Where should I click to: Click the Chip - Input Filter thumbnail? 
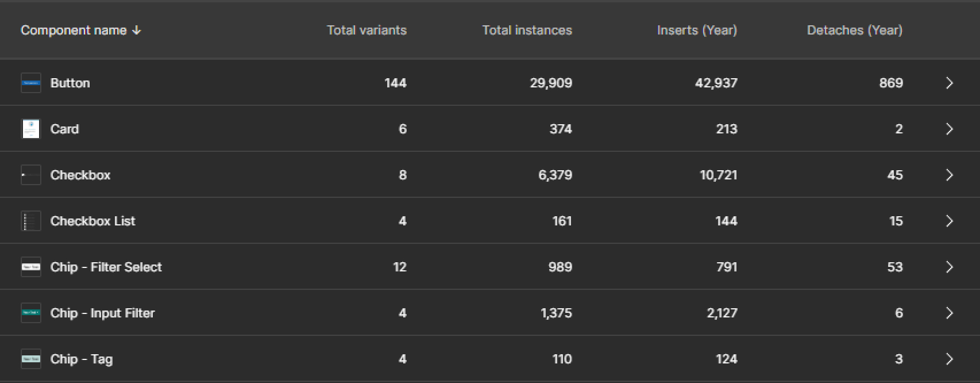(31, 313)
